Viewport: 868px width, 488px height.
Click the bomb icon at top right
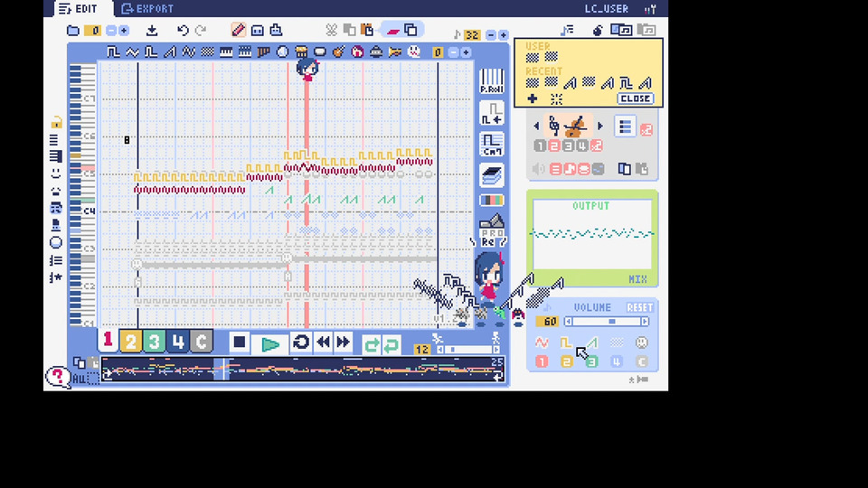tap(598, 31)
